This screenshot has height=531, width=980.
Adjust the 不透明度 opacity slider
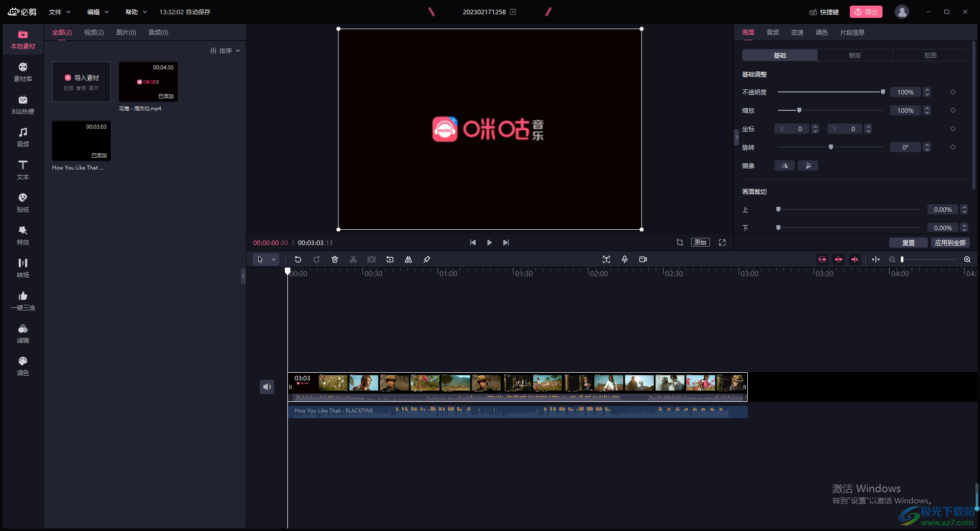[x=831, y=92]
